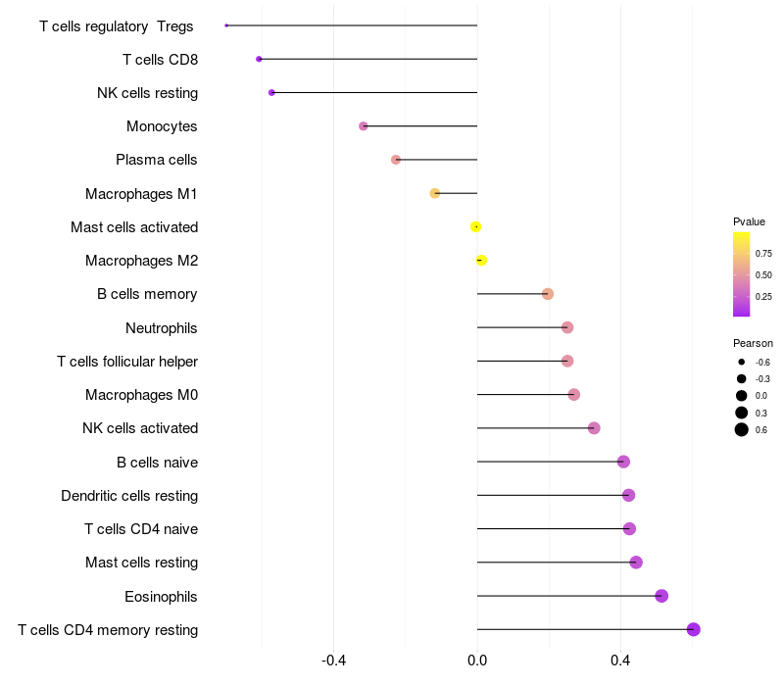The height and width of the screenshot is (686, 784).
Task: Click the -0.4 x-axis tick label
Action: coord(333,661)
